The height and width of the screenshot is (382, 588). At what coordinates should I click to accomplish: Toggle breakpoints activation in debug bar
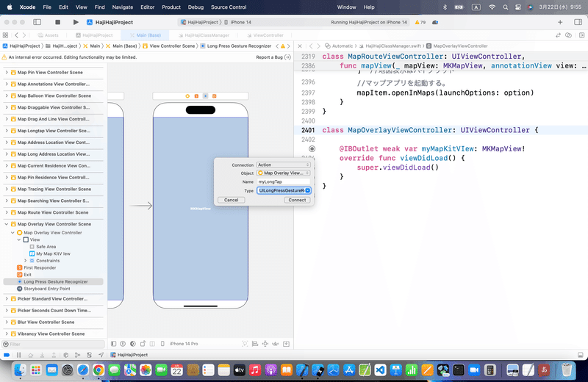pos(7,355)
